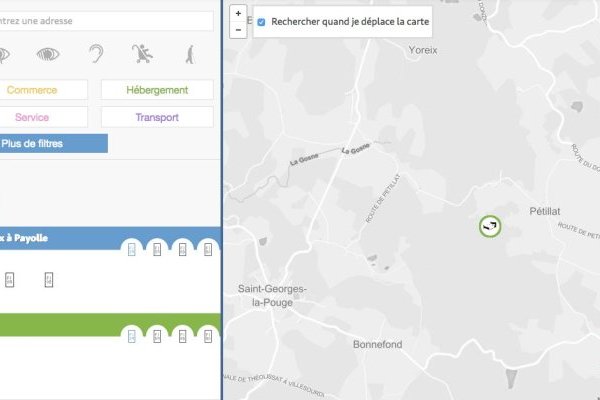Click the eye visual impairment filter icon

[x=49, y=54]
